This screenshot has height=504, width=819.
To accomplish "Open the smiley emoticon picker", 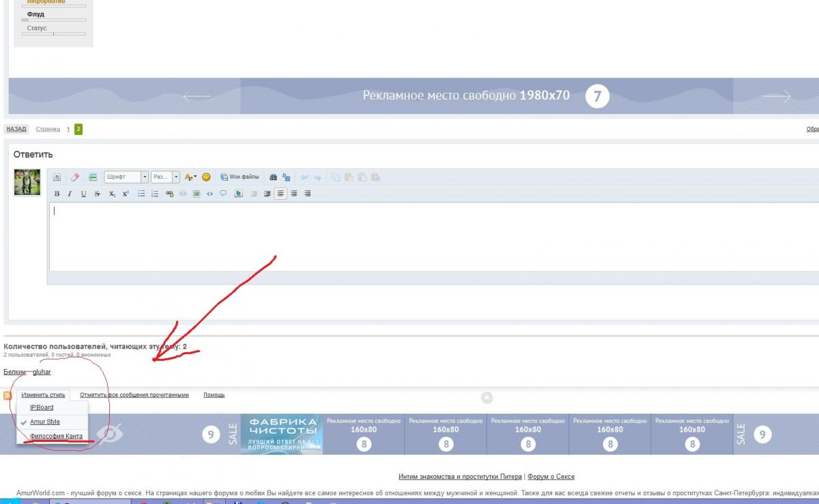I will (206, 177).
